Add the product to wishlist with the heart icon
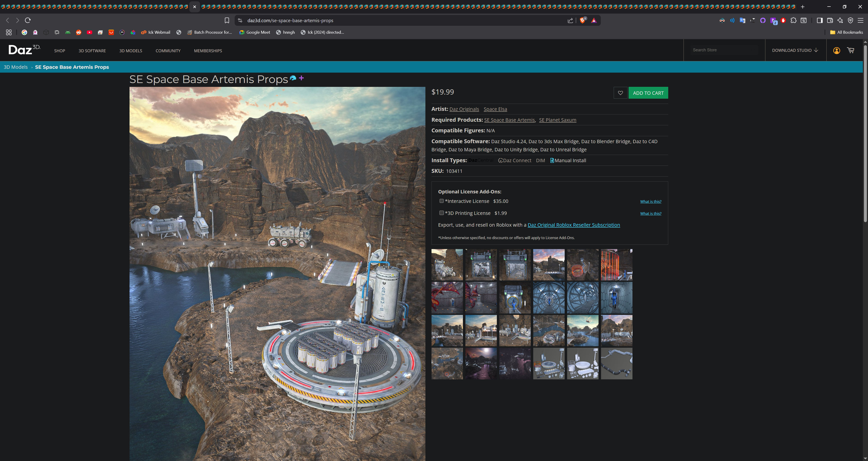Viewport: 868px width, 461px height. click(620, 93)
